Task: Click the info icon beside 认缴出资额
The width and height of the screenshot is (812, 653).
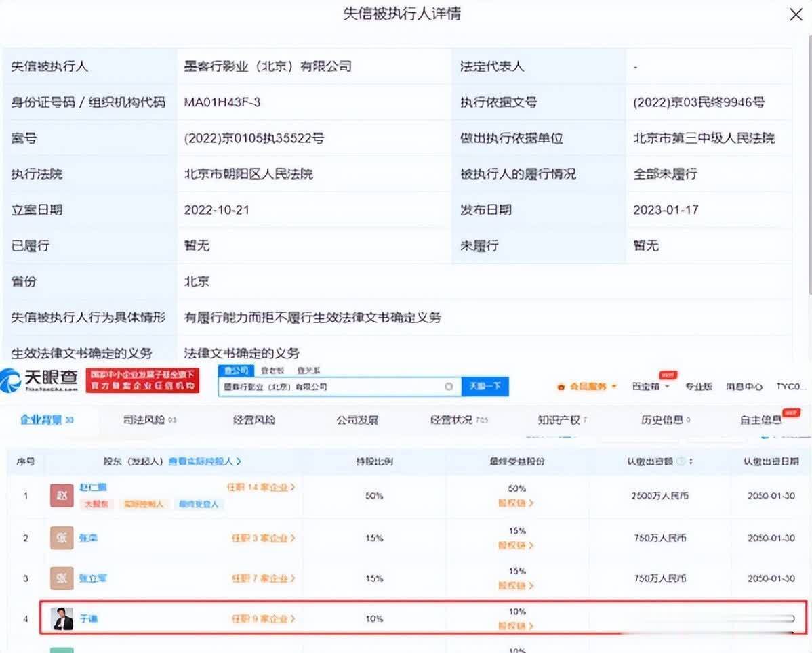Action: (681, 461)
